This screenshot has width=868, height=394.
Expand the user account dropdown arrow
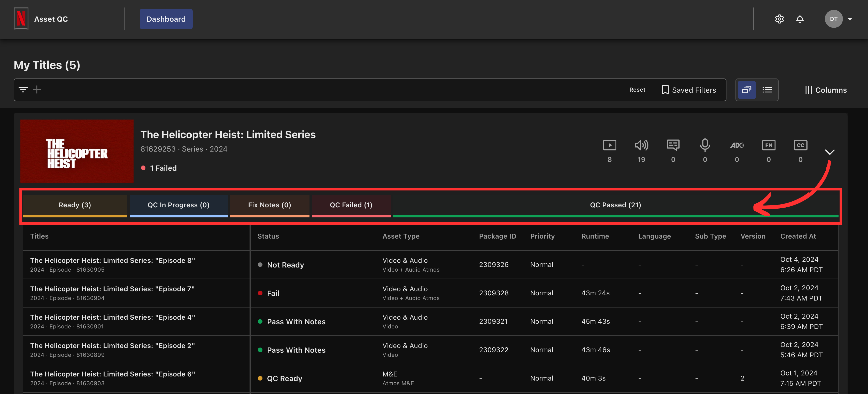point(850,19)
